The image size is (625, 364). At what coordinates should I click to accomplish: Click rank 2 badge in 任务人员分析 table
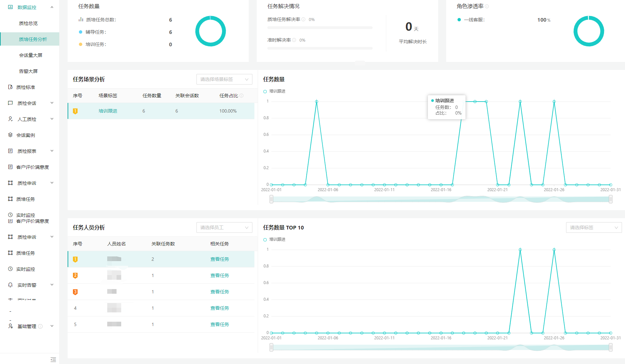[x=75, y=275]
